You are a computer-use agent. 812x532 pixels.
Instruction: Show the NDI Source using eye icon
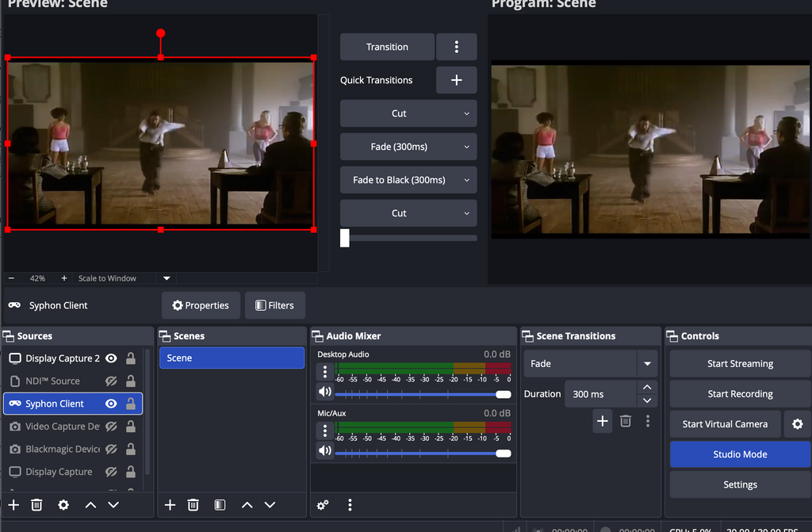pos(111,381)
